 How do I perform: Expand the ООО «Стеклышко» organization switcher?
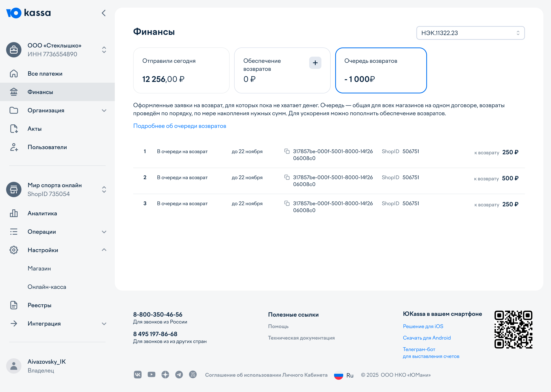tap(104, 50)
